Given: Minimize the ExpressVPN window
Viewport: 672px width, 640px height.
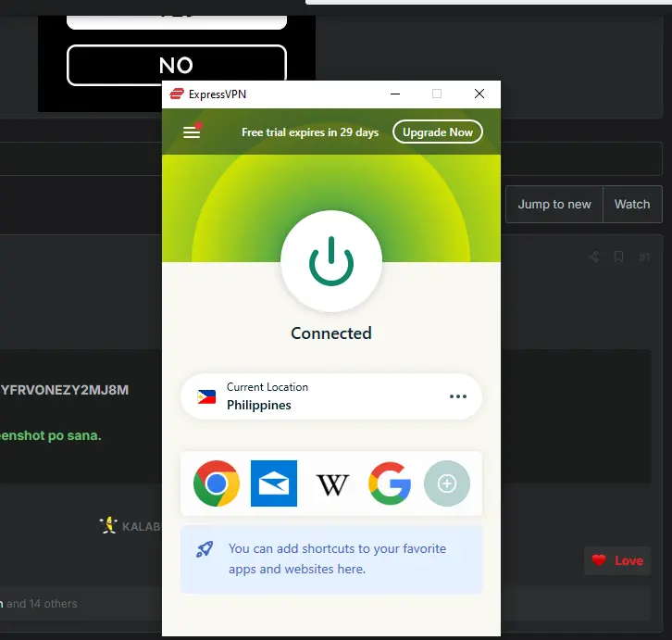Looking at the screenshot, I should pos(395,94).
